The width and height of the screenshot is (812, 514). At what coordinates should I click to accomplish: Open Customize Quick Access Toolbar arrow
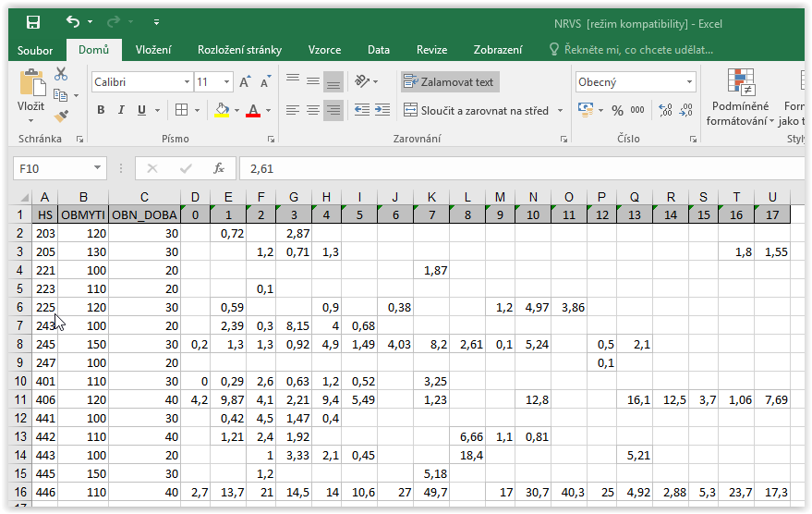(x=156, y=22)
